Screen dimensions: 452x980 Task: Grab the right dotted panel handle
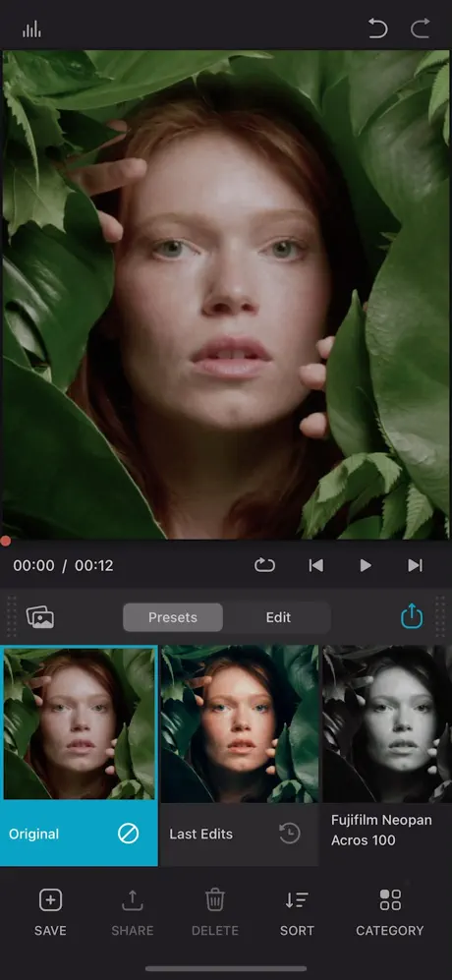(x=440, y=616)
